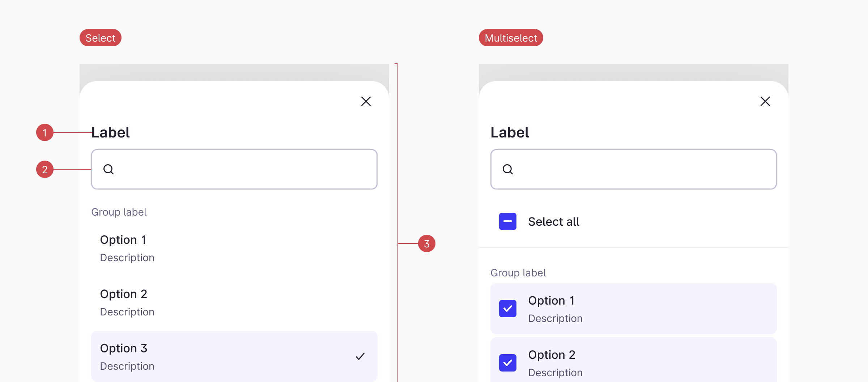868x382 pixels.
Task: Click red annotation marker number 2
Action: coord(45,169)
